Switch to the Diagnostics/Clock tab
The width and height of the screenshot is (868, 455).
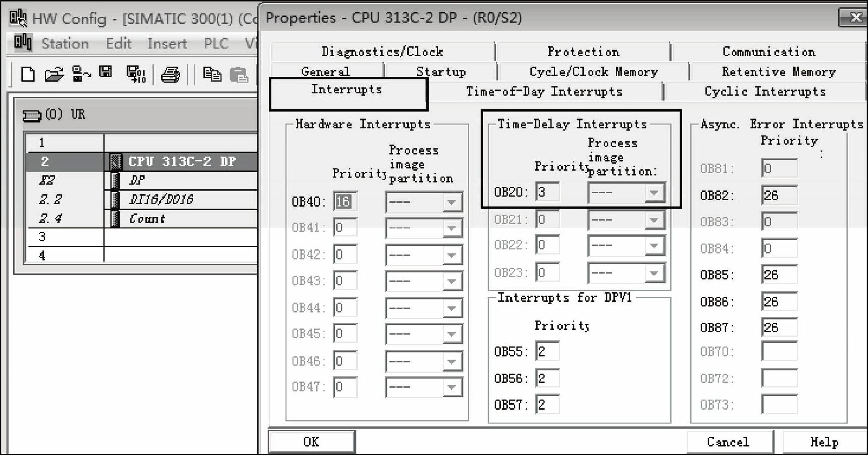click(382, 52)
